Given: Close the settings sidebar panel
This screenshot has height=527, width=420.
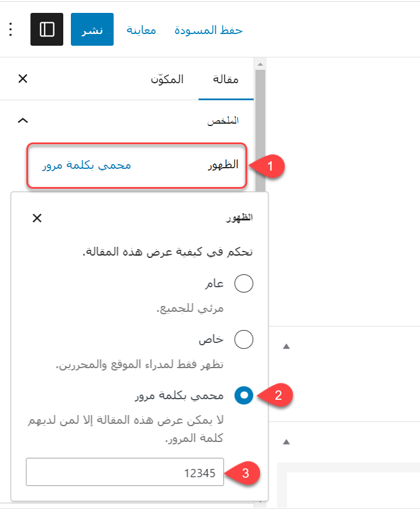Looking at the screenshot, I should tap(23, 79).
